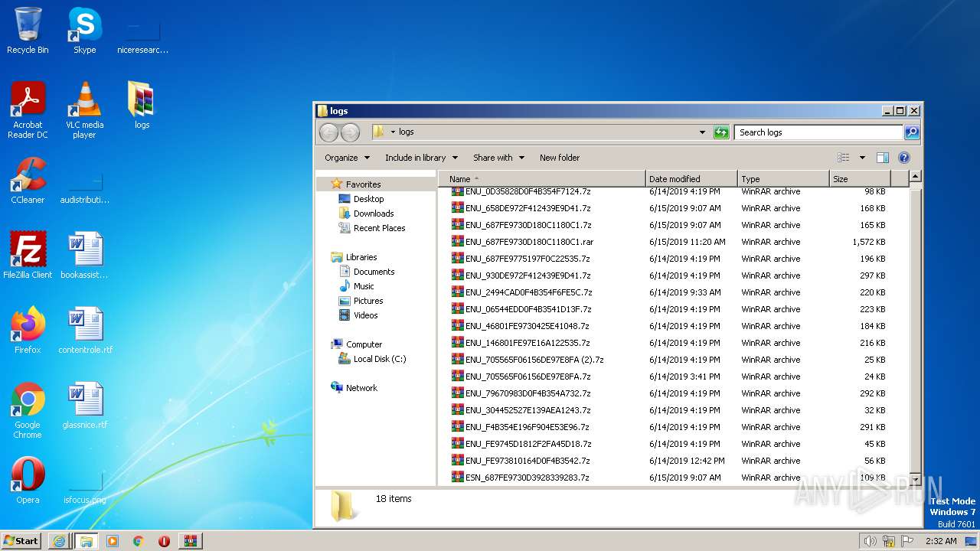Click in the Search logs field
The height and width of the screenshot is (551, 980).
point(818,132)
